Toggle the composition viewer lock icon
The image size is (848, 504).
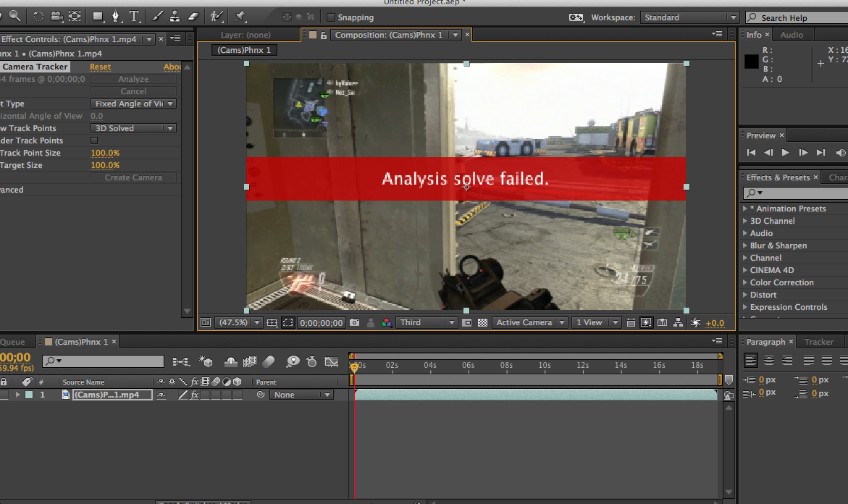pos(324,35)
